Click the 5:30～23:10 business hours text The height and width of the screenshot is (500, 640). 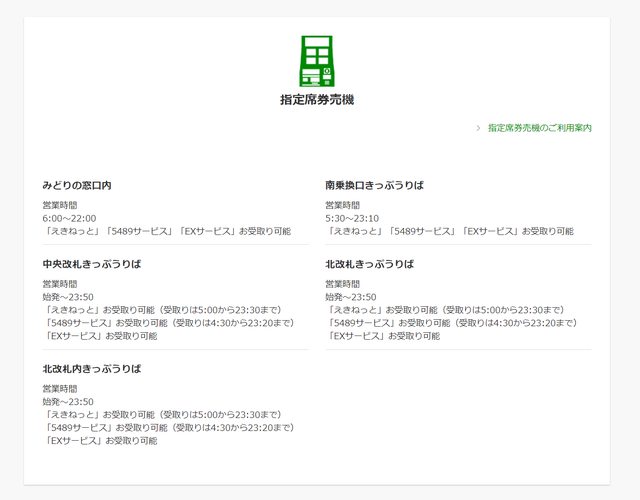pyautogui.click(x=352, y=217)
